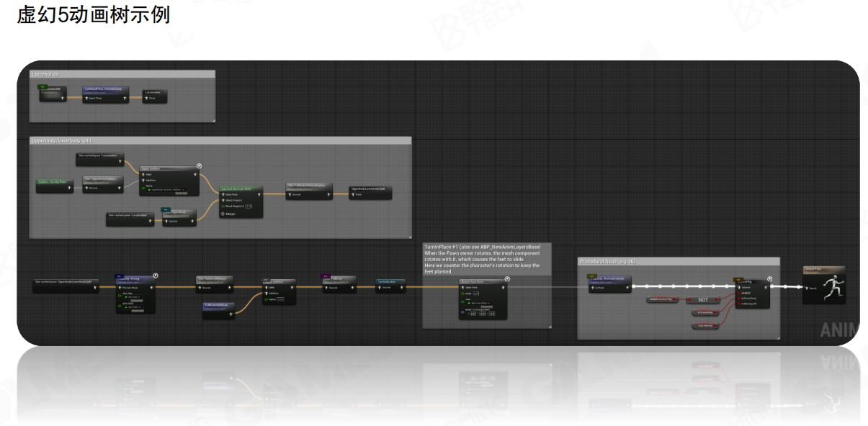This screenshot has height=426, width=868.
Task: Select the Upperbody/lowerbody split comment header
Action: point(220,140)
